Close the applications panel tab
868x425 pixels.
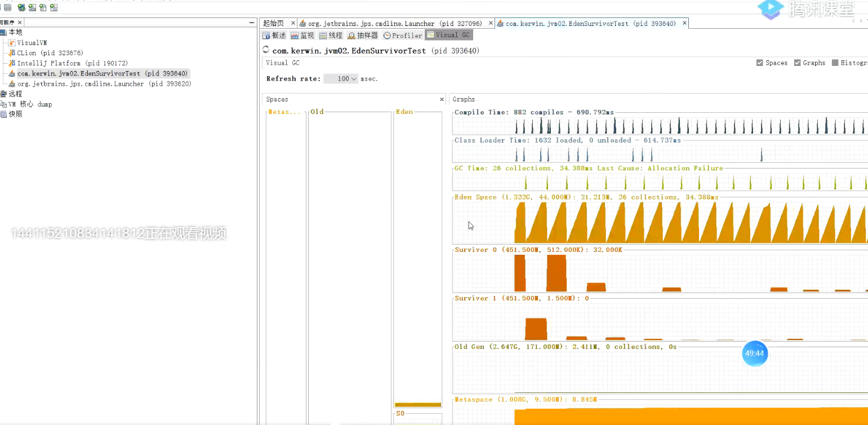click(x=19, y=23)
